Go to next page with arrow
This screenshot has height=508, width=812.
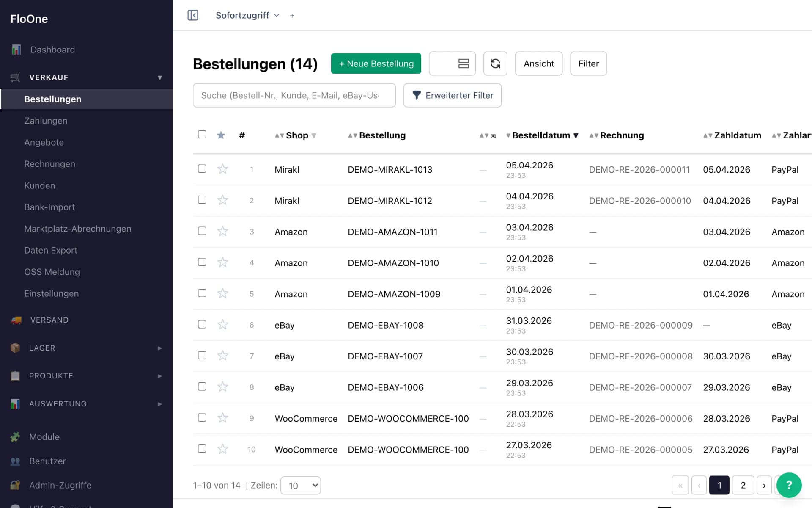click(x=764, y=485)
